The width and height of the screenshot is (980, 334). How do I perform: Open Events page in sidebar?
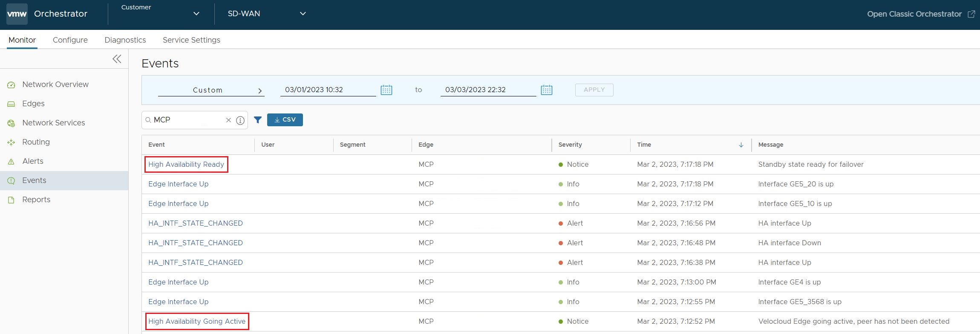coord(34,180)
